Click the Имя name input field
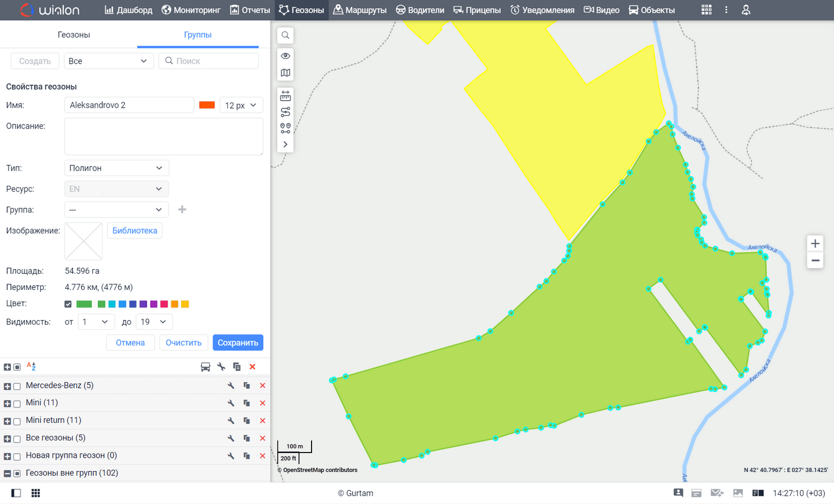Image resolution: width=834 pixels, height=504 pixels. tap(129, 105)
